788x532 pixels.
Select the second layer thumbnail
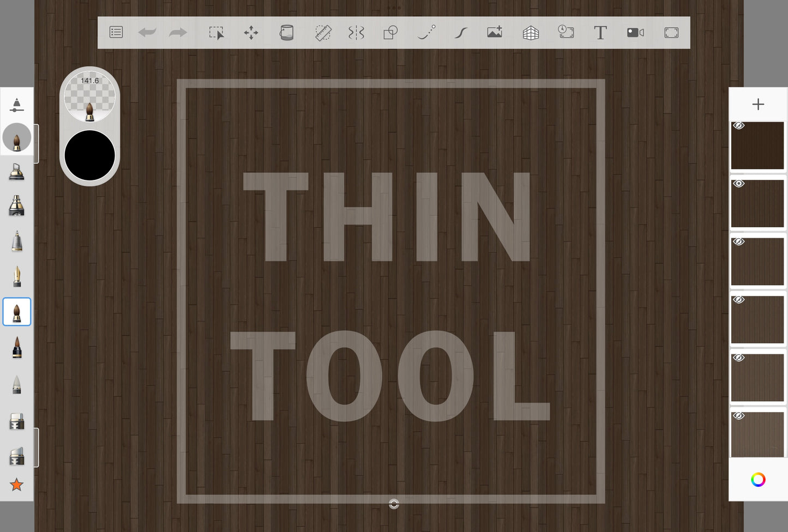(x=758, y=204)
